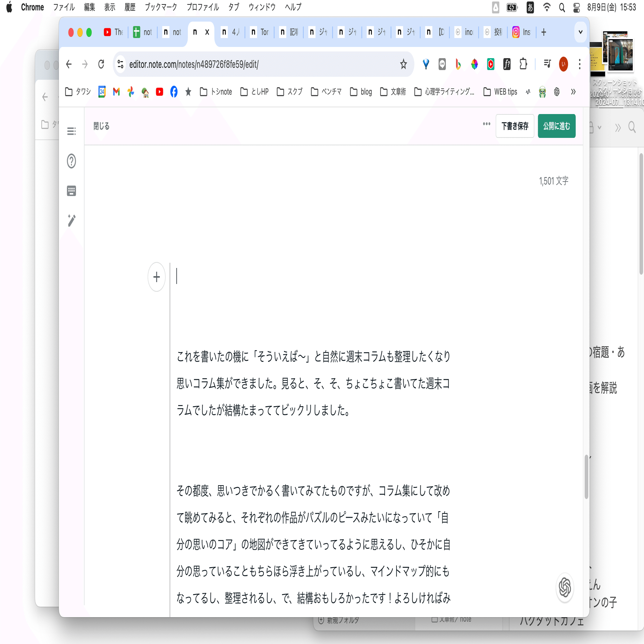Viewport: 644px width, 644px height.
Task: Open the タワシ bookmark folder
Action: click(x=78, y=92)
